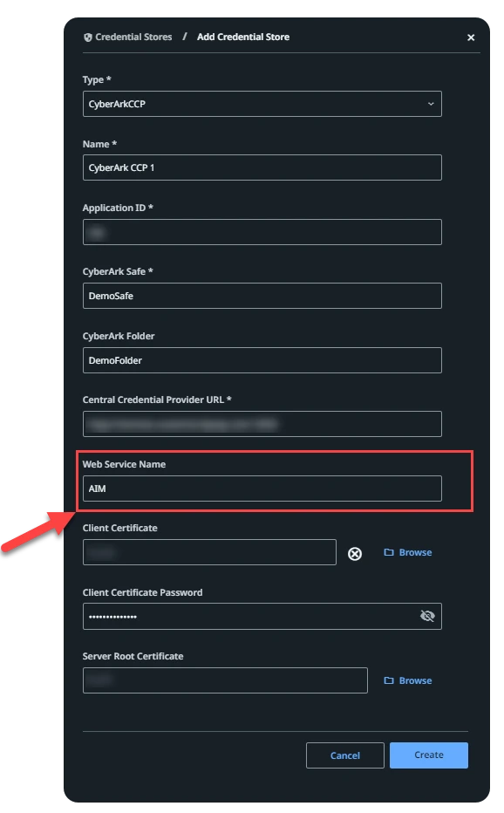Click the Web Service Name field AIM
This screenshot has width=504, height=813.
click(262, 488)
